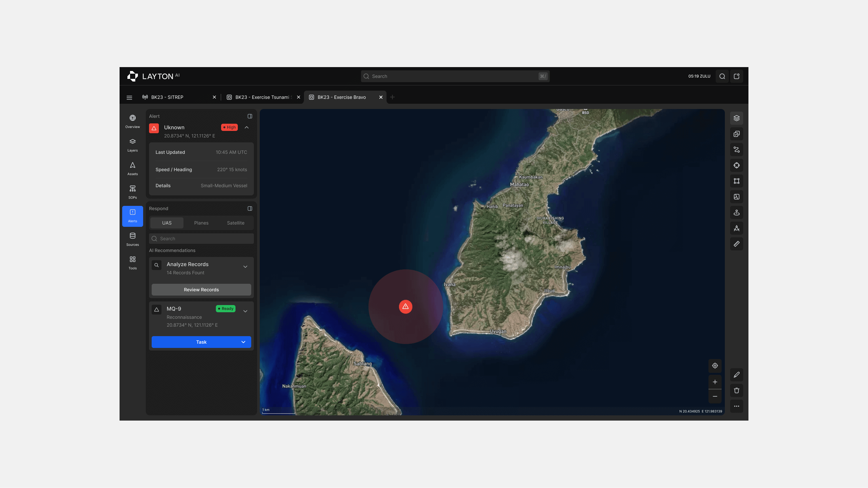Expand the Analyze Records recommendation
Image resolution: width=868 pixels, height=488 pixels.
[245, 267]
